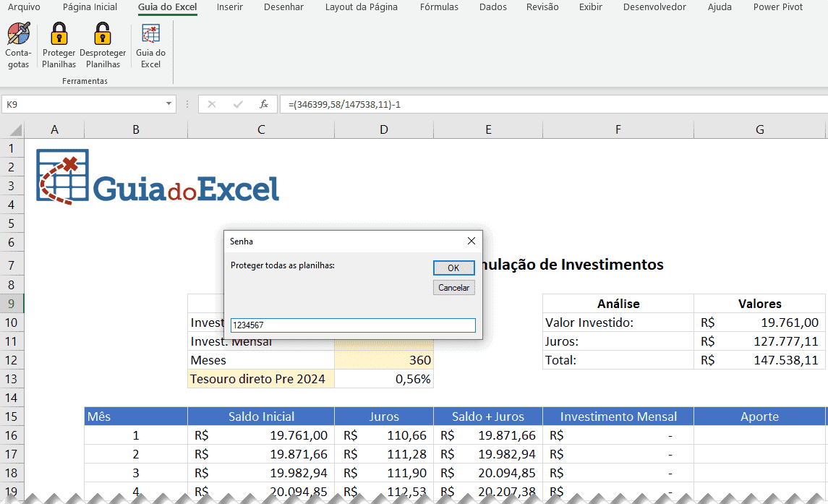Select column B header

[x=136, y=130]
